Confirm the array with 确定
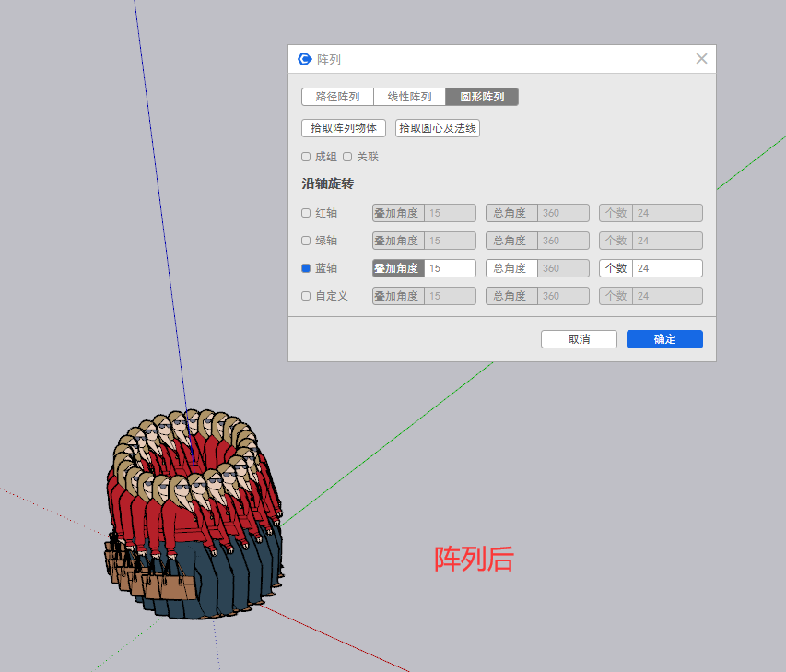786x672 pixels. pos(664,339)
